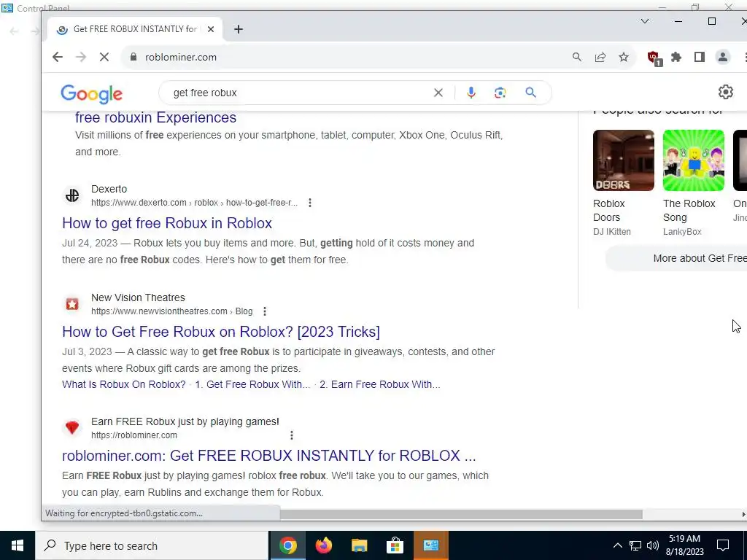The height and width of the screenshot is (560, 747).
Task: Click the Dexerto site favicon
Action: coord(72,195)
